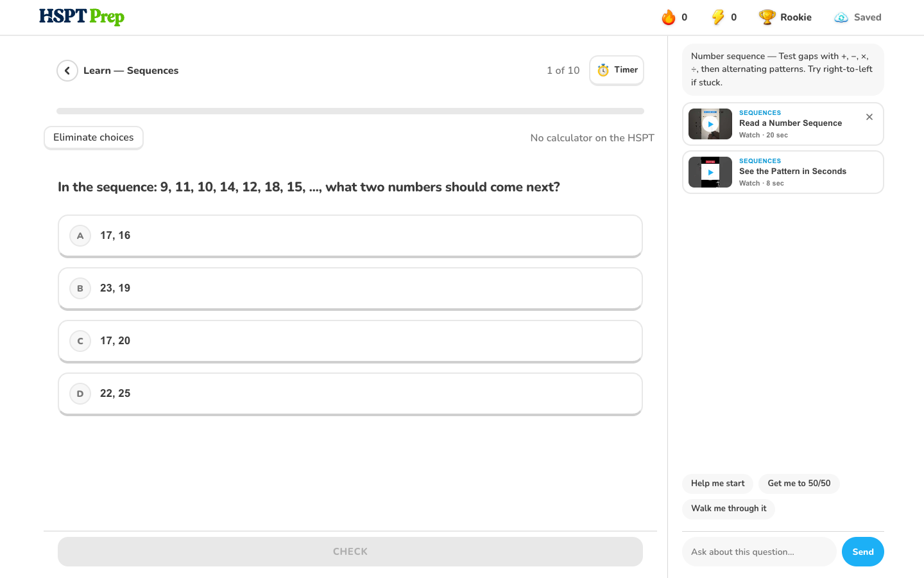The image size is (924, 578).
Task: Click the Rookie rank label
Action: click(796, 17)
